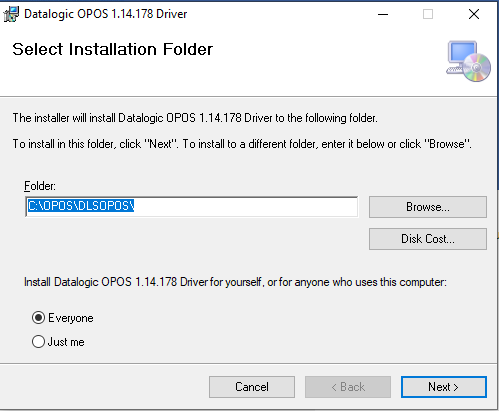The height and width of the screenshot is (411, 499).
Task: Click the Folder: field label
Action: coord(40,186)
